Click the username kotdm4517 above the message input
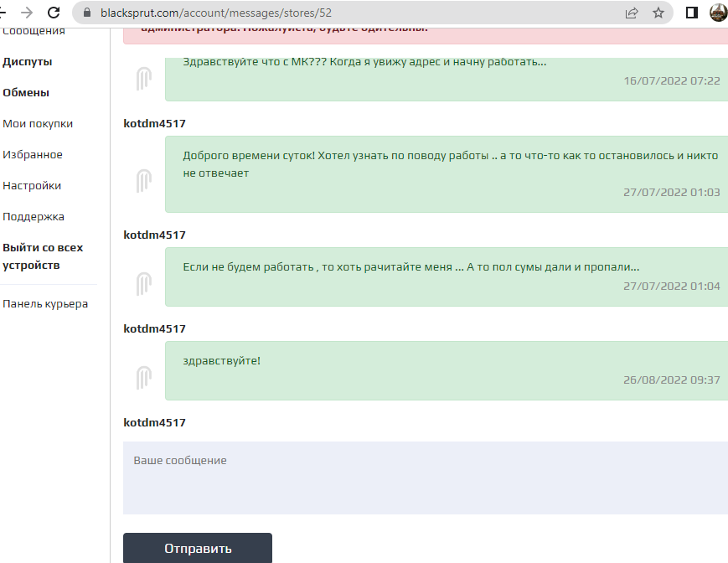728x563 pixels. (155, 422)
